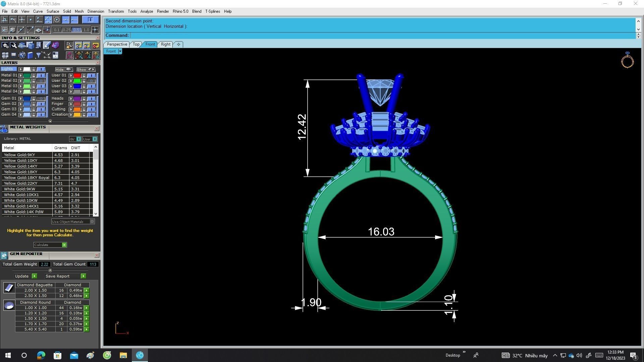Enable the End osnap icon in top toolbar
This screenshot has height=362, width=644.
[x=74, y=20]
